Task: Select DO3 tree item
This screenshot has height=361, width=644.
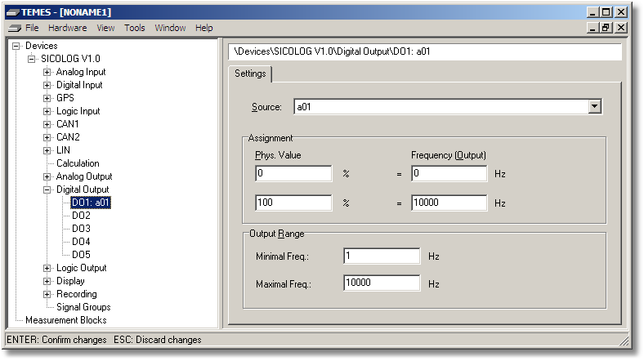Action: [x=81, y=229]
